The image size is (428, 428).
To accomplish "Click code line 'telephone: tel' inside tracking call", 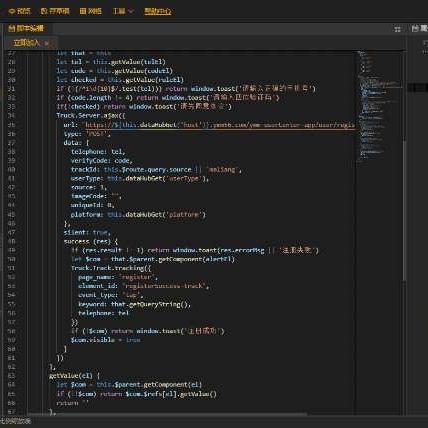I will (103, 313).
